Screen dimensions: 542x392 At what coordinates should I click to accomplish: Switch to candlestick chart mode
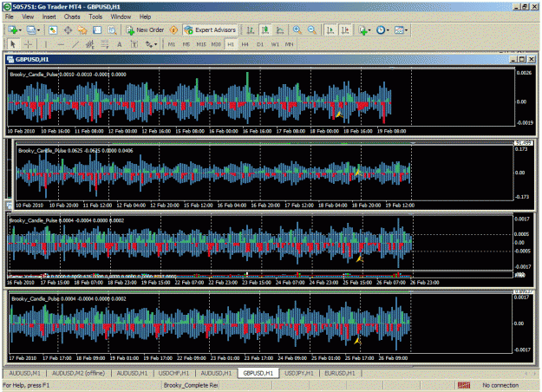pyautogui.click(x=265, y=30)
